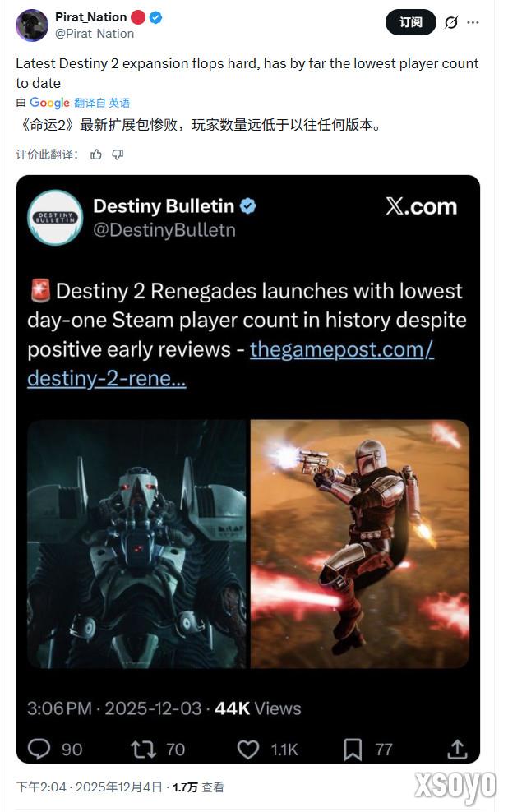Open the dark robot image thumbnail
The height and width of the screenshot is (812, 508).
click(x=136, y=544)
